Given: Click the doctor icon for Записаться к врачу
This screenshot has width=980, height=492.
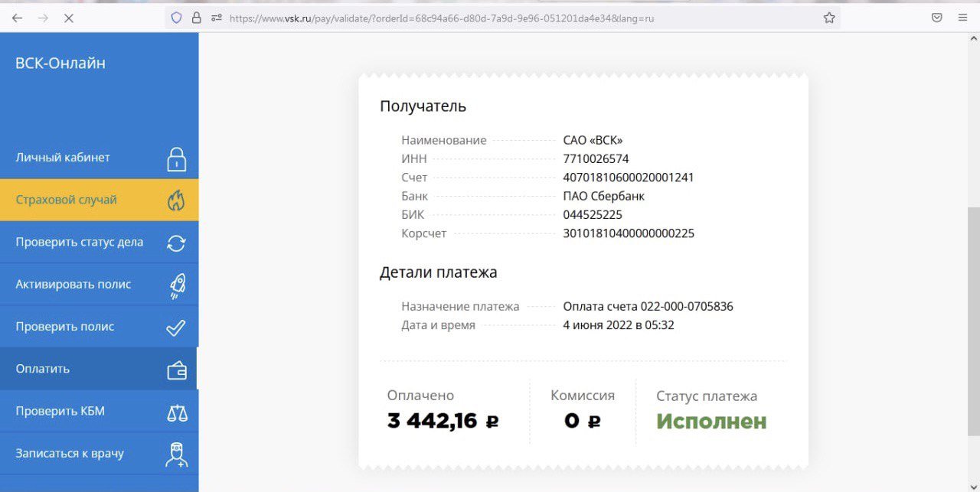Looking at the screenshot, I should (177, 455).
